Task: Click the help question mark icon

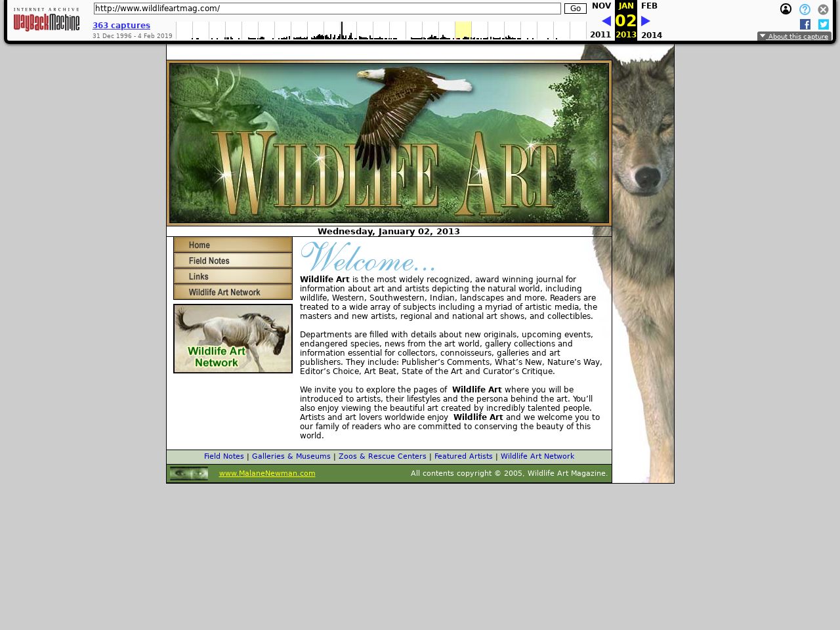Action: (805, 9)
